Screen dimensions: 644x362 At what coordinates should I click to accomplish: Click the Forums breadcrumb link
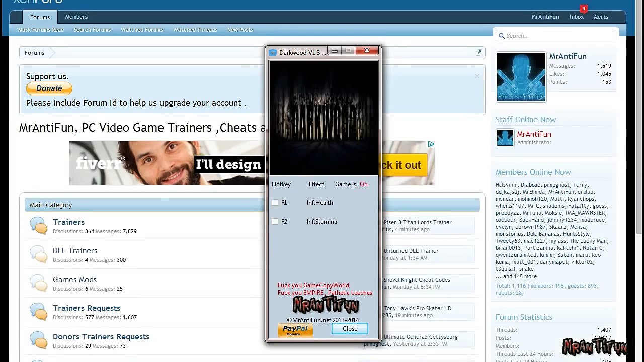[x=34, y=53]
